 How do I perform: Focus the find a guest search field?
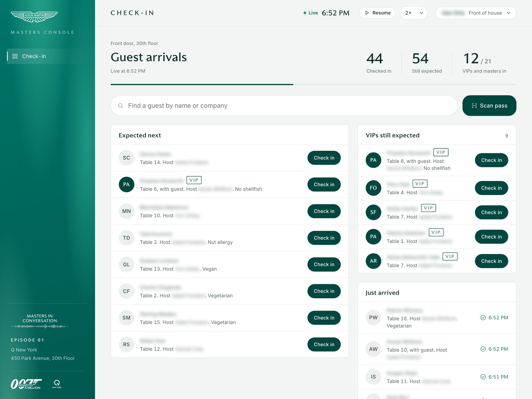tap(284, 105)
